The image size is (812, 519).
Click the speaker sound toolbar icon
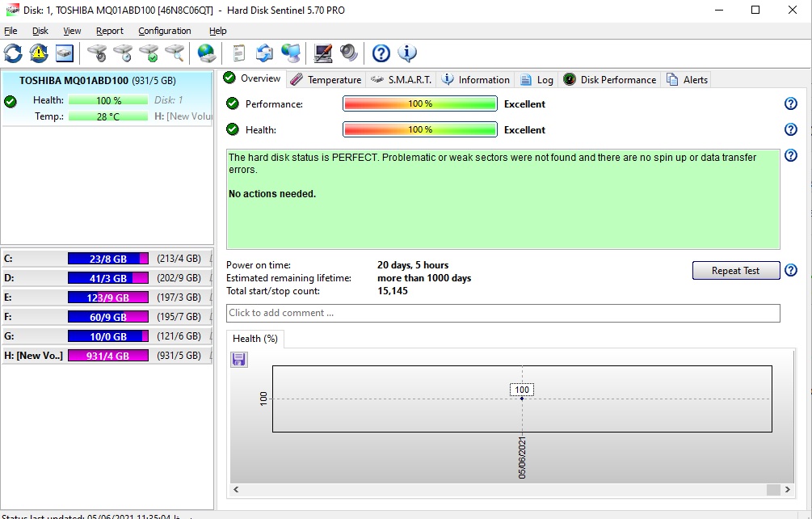point(349,53)
